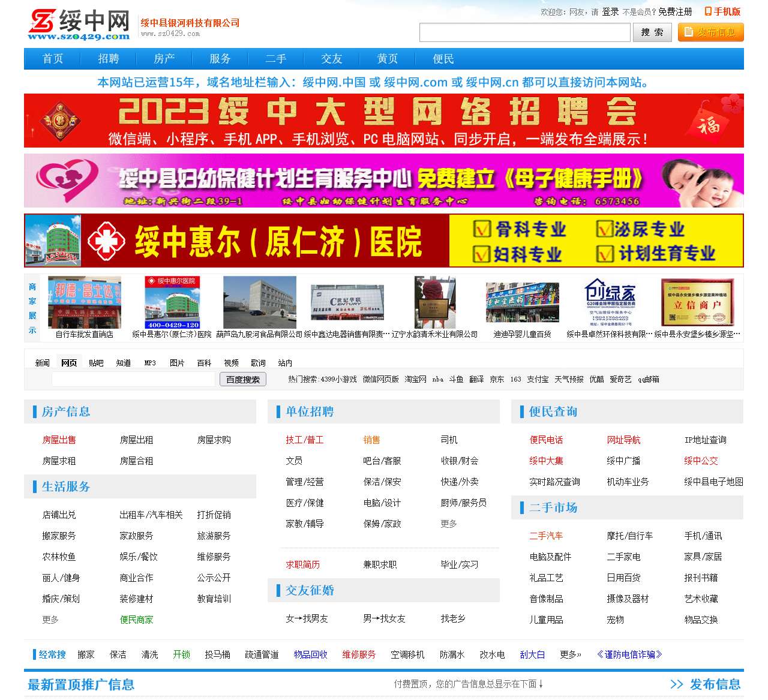The height and width of the screenshot is (700, 768).
Task: Open the 《谨防电信诈骗》 notice link
Action: click(x=629, y=654)
